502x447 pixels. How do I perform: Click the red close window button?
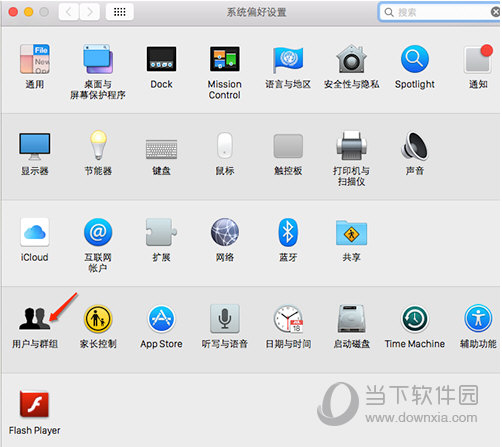13,12
